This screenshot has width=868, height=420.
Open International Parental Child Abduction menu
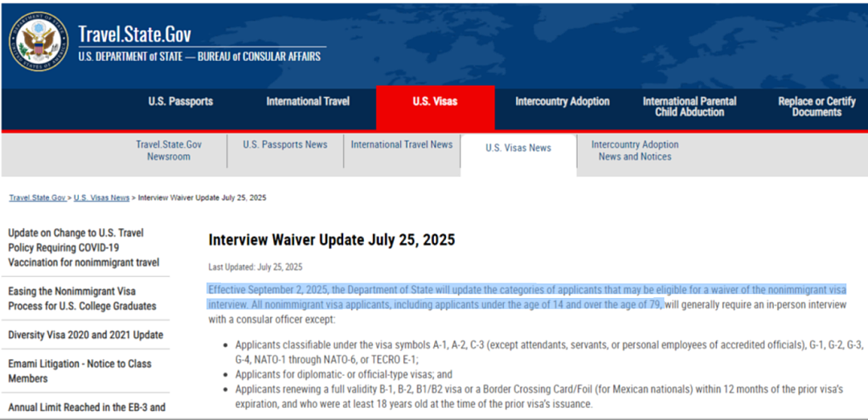coord(690,107)
